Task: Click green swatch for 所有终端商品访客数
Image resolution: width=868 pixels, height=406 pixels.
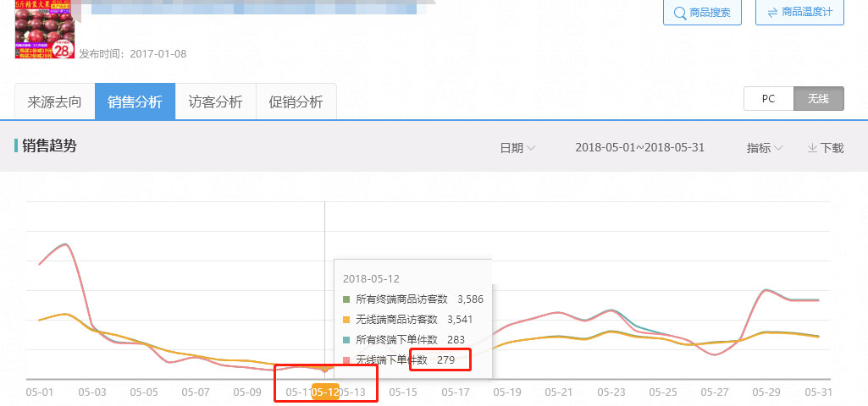Action: [346, 299]
